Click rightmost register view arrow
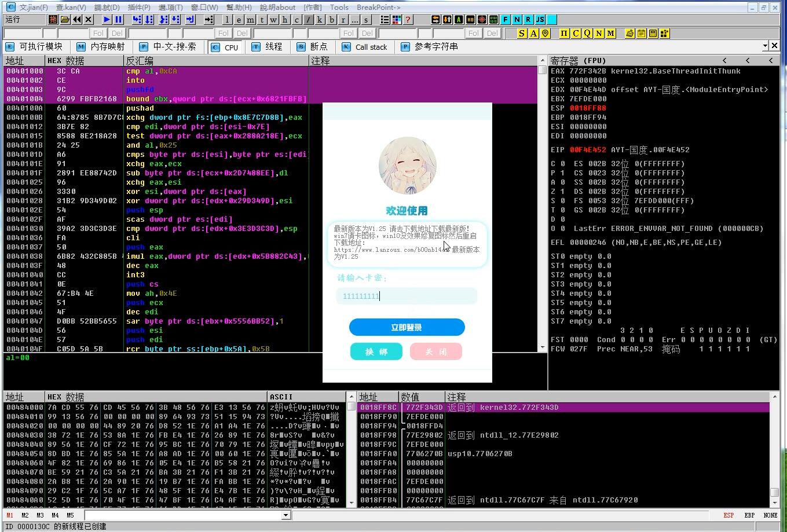Image resolution: width=787 pixels, height=532 pixels. tap(771, 60)
